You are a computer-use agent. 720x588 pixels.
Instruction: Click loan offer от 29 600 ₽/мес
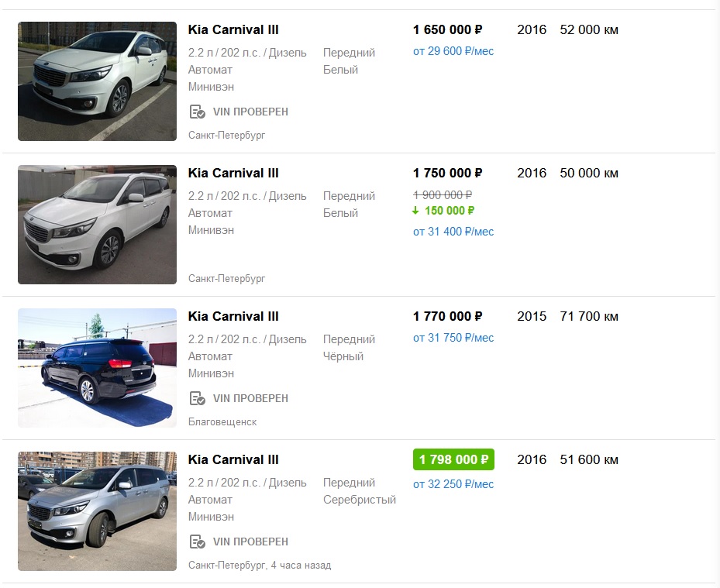[x=453, y=51]
